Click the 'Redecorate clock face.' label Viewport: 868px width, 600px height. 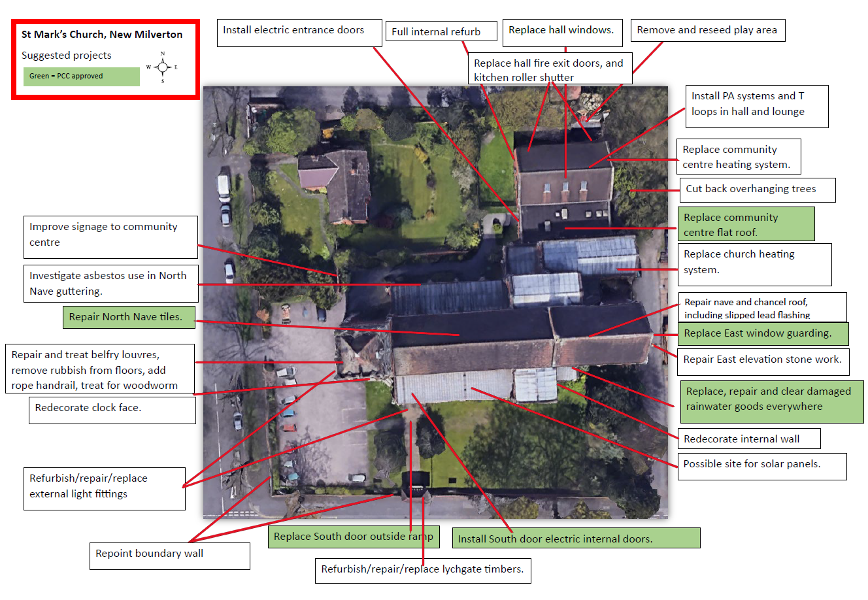click(x=112, y=410)
